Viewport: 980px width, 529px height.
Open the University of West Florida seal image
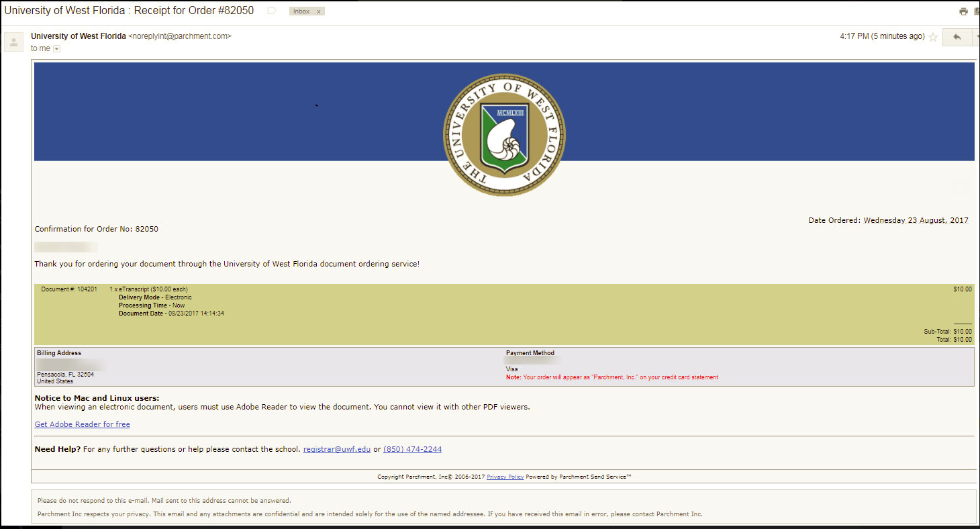pos(504,136)
